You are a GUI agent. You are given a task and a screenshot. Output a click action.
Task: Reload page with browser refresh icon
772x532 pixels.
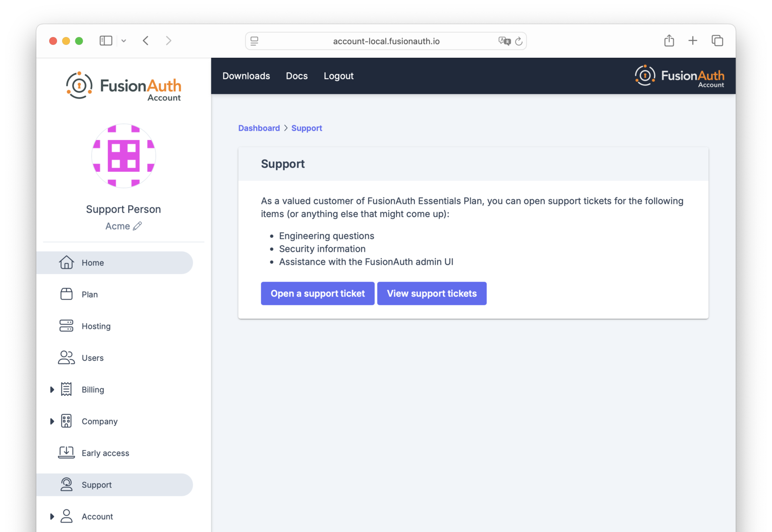(519, 41)
